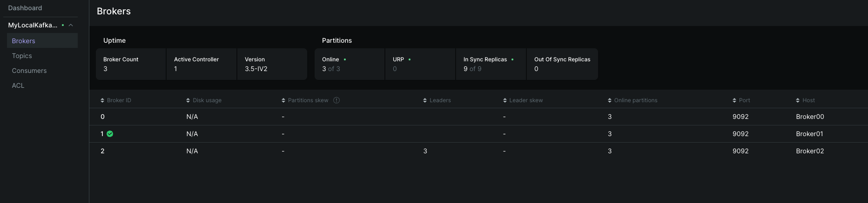Open broker 0 row by its ID
The image size is (868, 203).
(x=102, y=117)
